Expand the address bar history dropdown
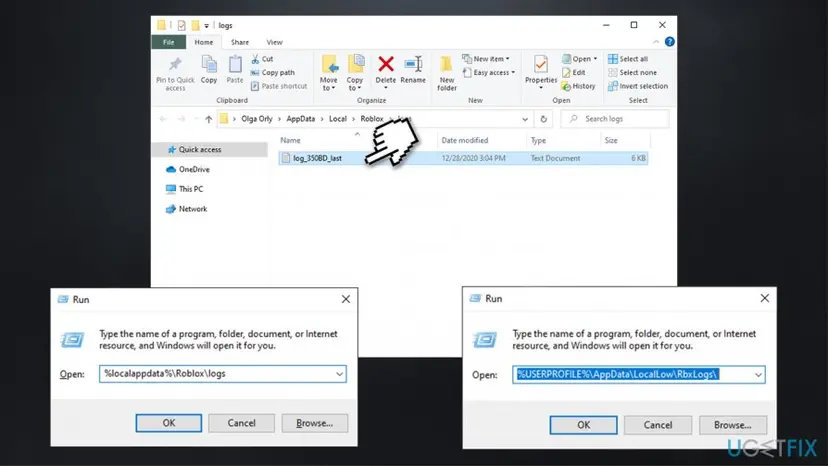This screenshot has height=467, width=828. [x=525, y=119]
